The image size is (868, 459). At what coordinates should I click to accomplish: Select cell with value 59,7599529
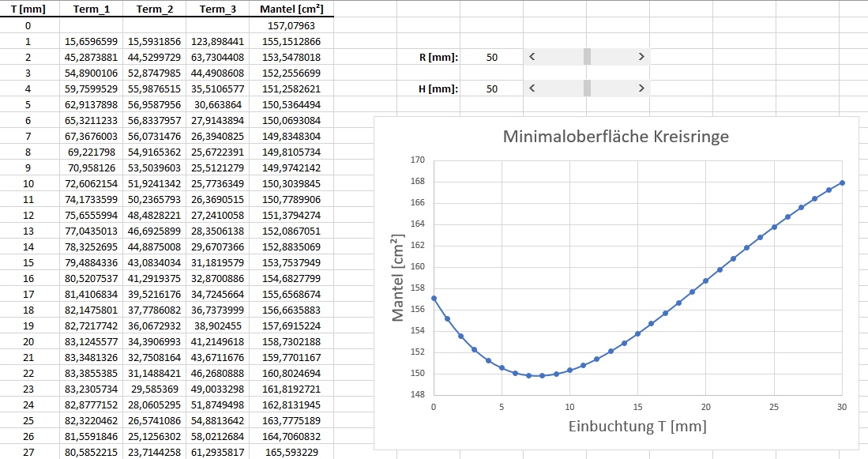coord(92,88)
